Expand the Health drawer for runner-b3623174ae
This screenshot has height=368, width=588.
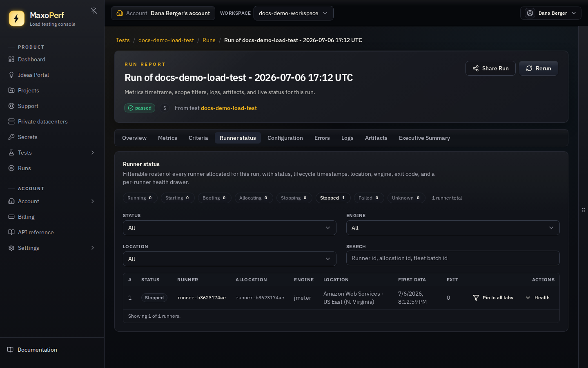pyautogui.click(x=537, y=298)
